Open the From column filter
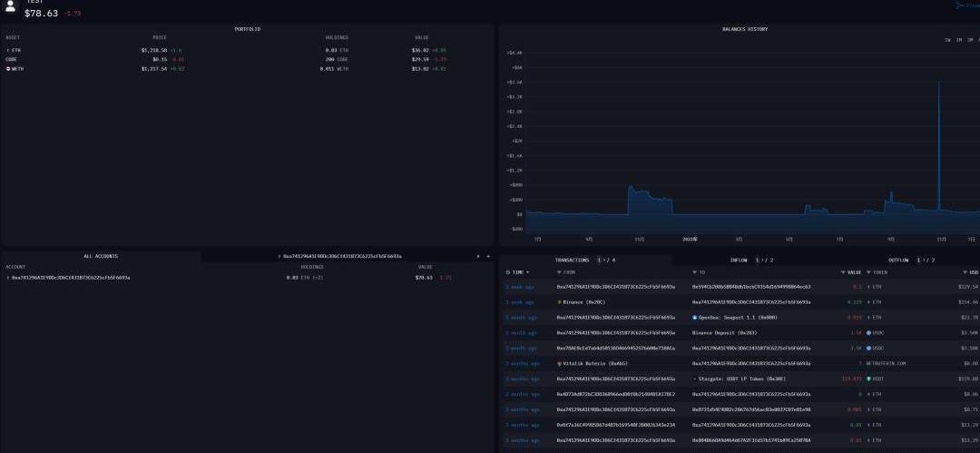980x453 pixels. click(559, 272)
